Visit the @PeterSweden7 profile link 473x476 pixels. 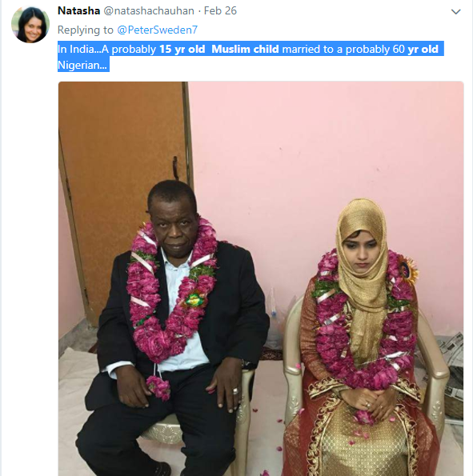(x=158, y=30)
